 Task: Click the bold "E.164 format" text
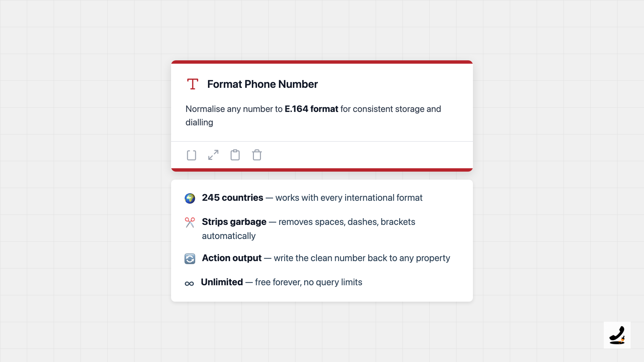311,109
